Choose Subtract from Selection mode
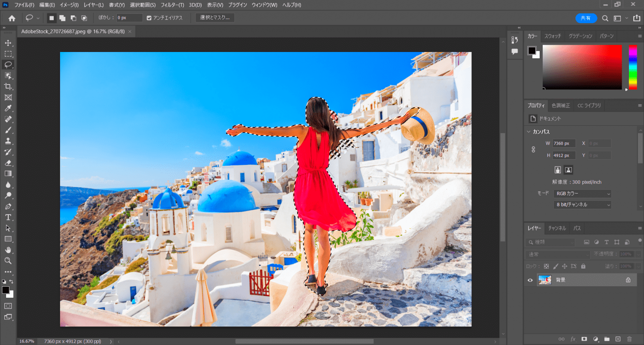The width and height of the screenshot is (644, 345). [73, 18]
